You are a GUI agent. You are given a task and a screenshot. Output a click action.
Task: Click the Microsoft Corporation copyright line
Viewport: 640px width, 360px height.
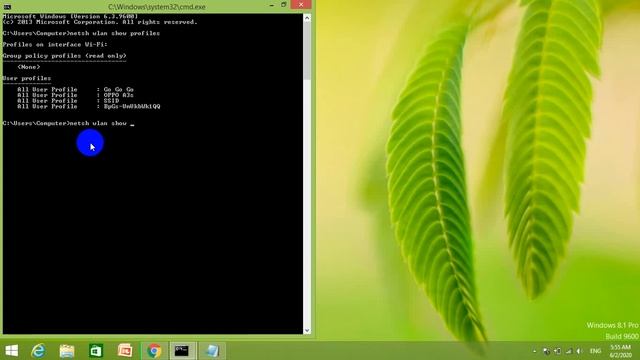(100, 22)
